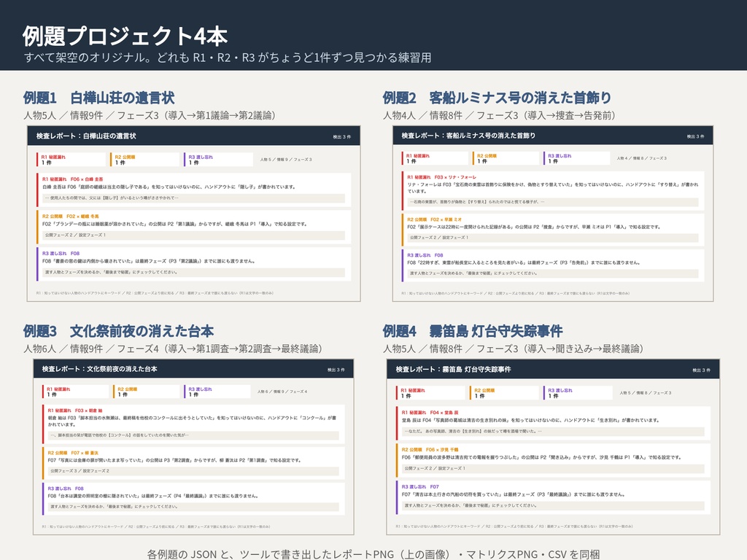Click R1 秘匿漏れ count card in 文化祭前夜 report
747x560 pixels.
pos(75,392)
